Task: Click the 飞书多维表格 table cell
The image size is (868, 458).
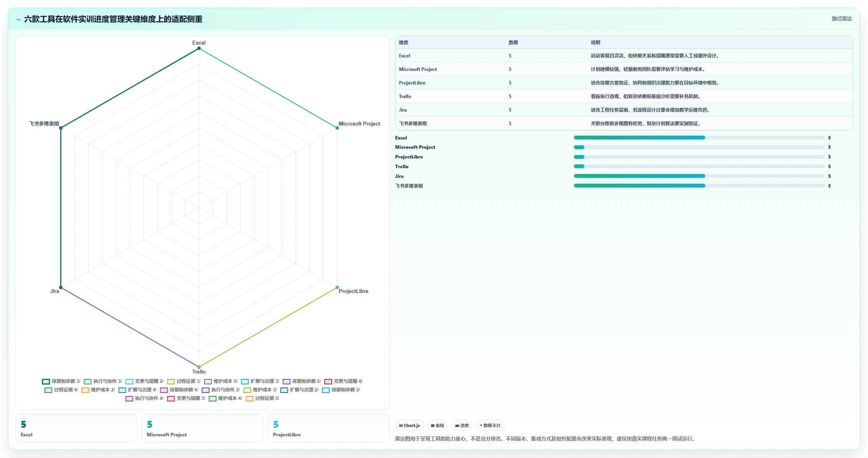Action: click(x=413, y=124)
